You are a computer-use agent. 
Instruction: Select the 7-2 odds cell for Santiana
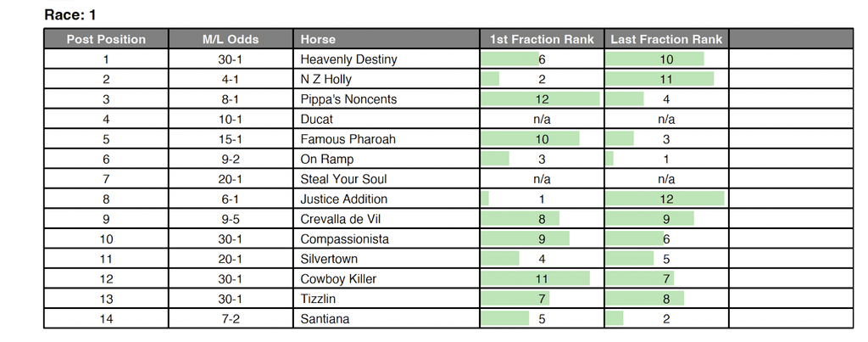pos(231,319)
